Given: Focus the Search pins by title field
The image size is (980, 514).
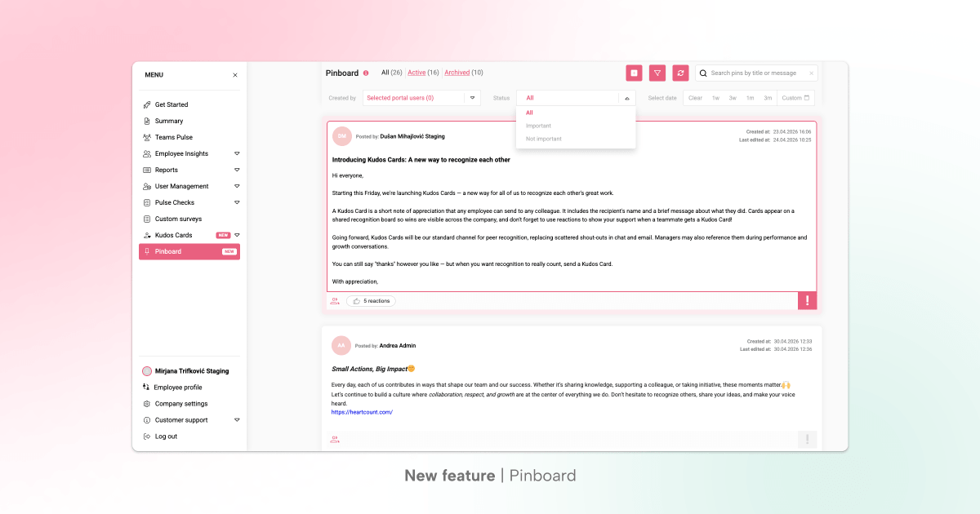Looking at the screenshot, I should [x=755, y=73].
